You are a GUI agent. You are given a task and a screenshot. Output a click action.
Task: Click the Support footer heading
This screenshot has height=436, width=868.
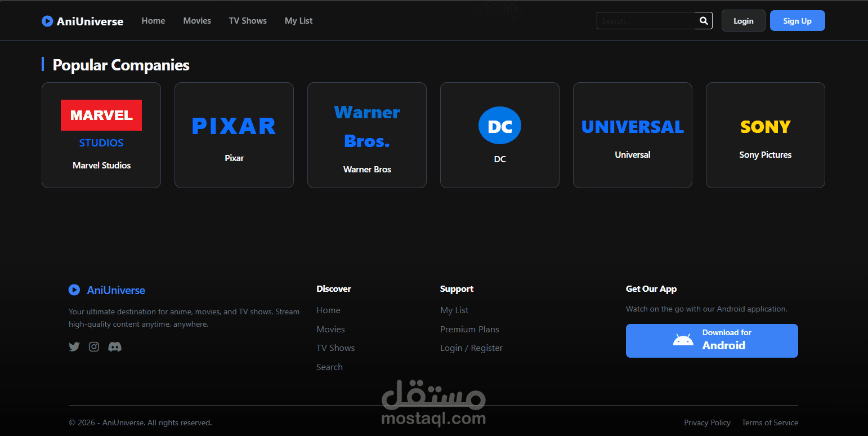click(457, 289)
